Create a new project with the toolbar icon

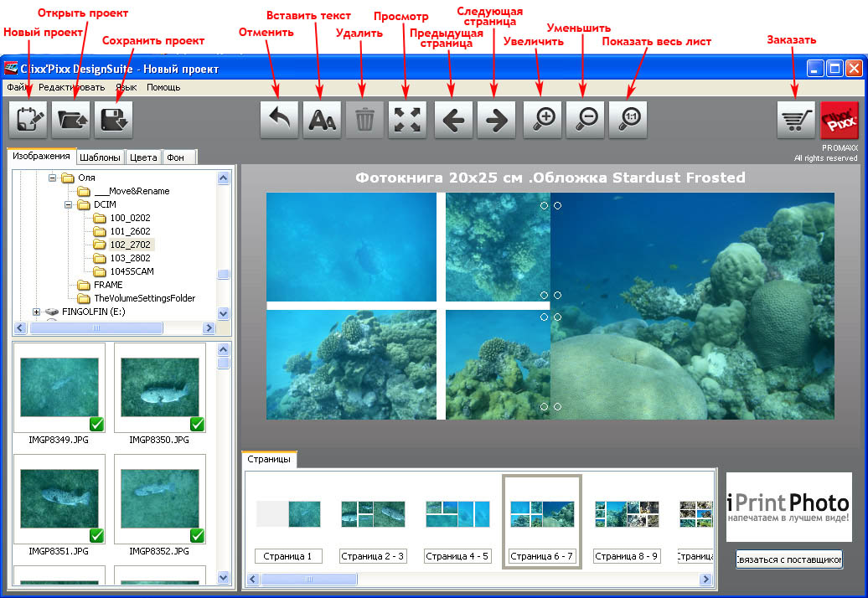pos(28,120)
